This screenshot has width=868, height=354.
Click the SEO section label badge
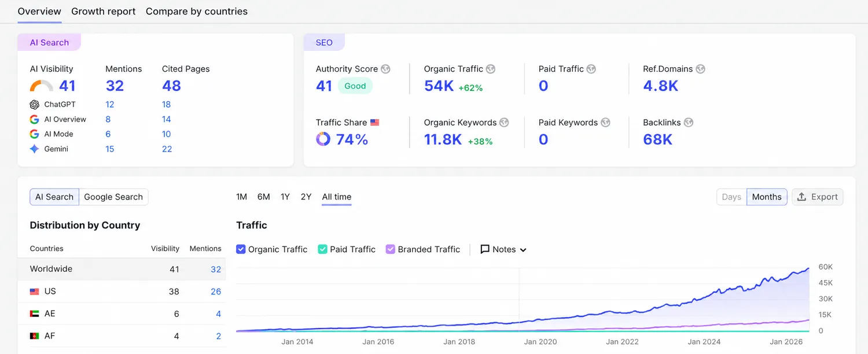[x=324, y=42]
